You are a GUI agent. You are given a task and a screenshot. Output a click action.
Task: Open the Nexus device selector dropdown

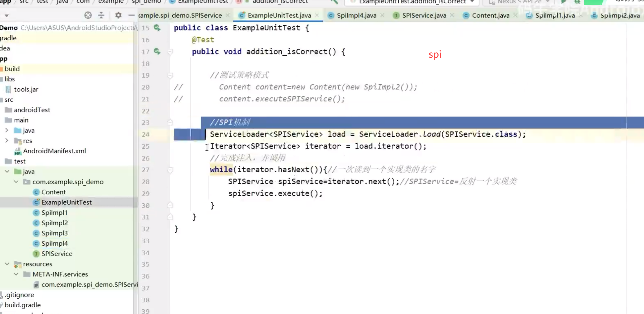point(519,2)
